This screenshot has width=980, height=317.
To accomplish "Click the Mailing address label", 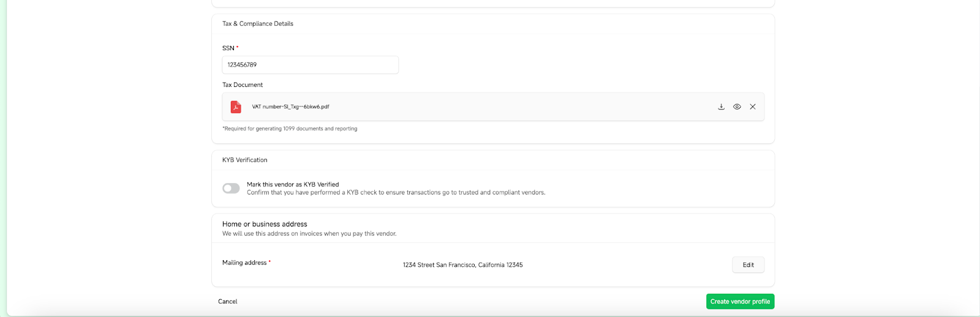I will (x=244, y=263).
